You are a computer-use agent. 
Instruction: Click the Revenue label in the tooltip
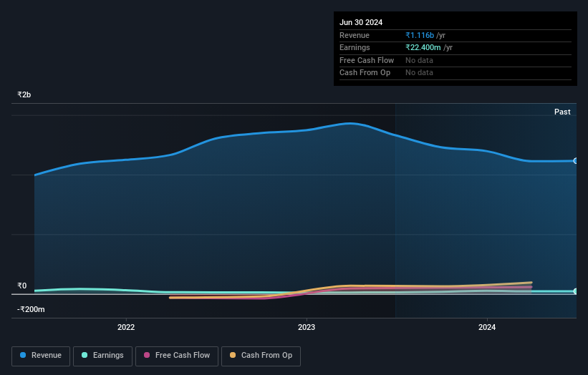point(355,35)
